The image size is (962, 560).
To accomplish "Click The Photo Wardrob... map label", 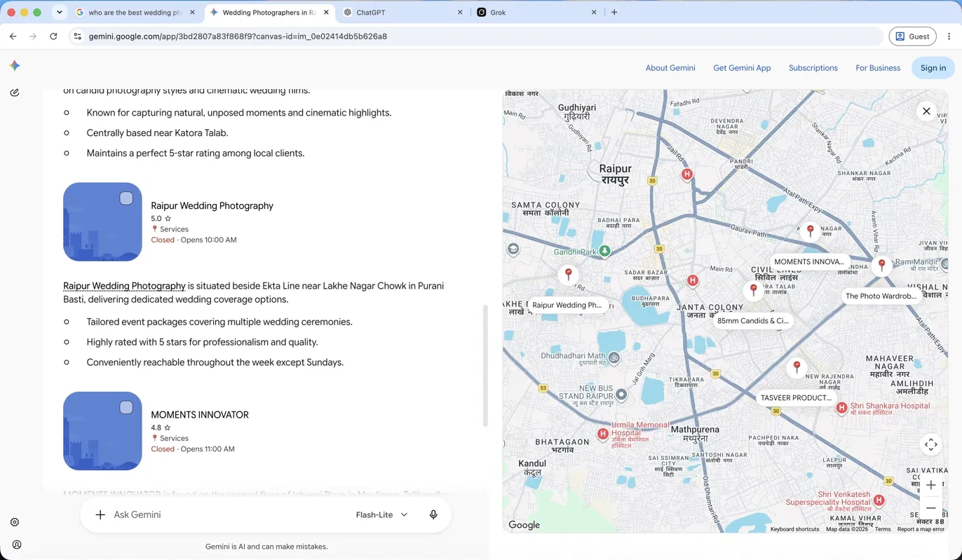I will tap(881, 296).
